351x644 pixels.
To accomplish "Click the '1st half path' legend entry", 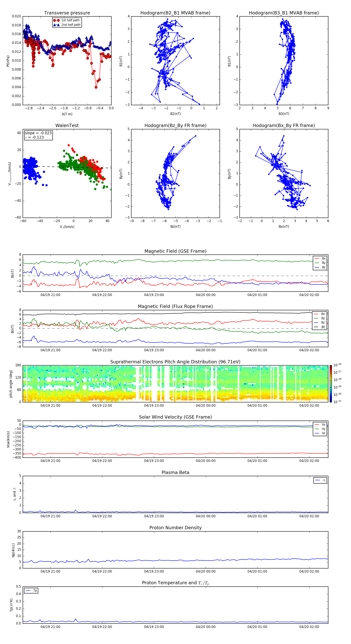I will point(66,20).
